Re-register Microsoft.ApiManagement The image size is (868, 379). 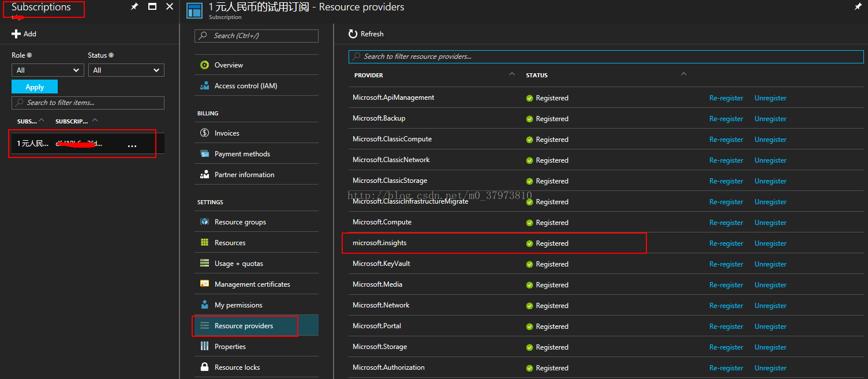point(726,98)
